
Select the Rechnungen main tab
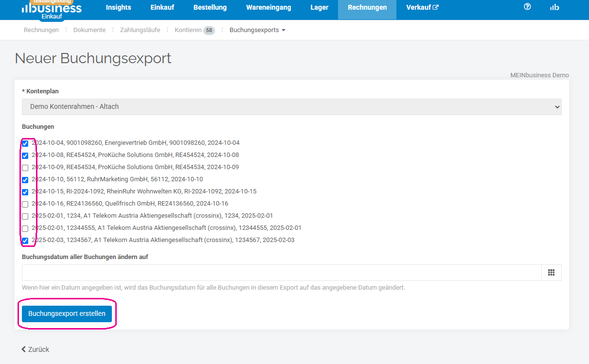coord(367,7)
